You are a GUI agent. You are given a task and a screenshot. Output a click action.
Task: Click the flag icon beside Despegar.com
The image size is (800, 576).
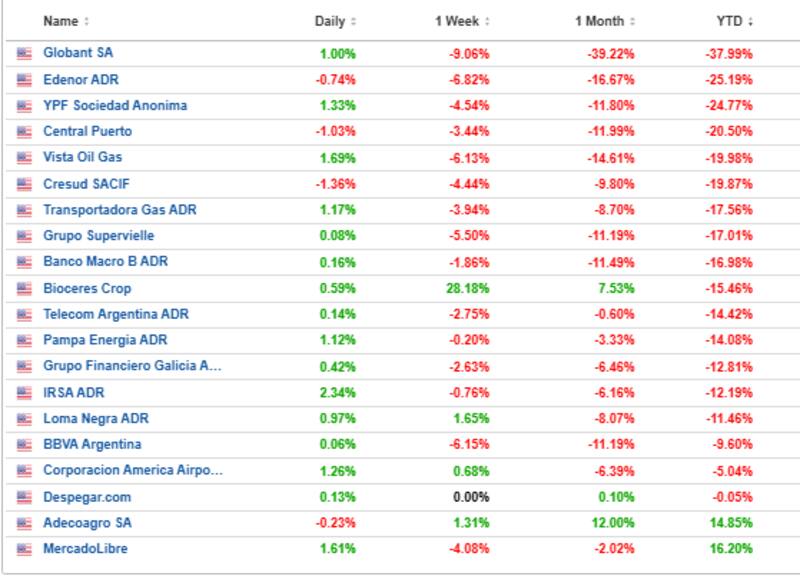click(x=24, y=496)
